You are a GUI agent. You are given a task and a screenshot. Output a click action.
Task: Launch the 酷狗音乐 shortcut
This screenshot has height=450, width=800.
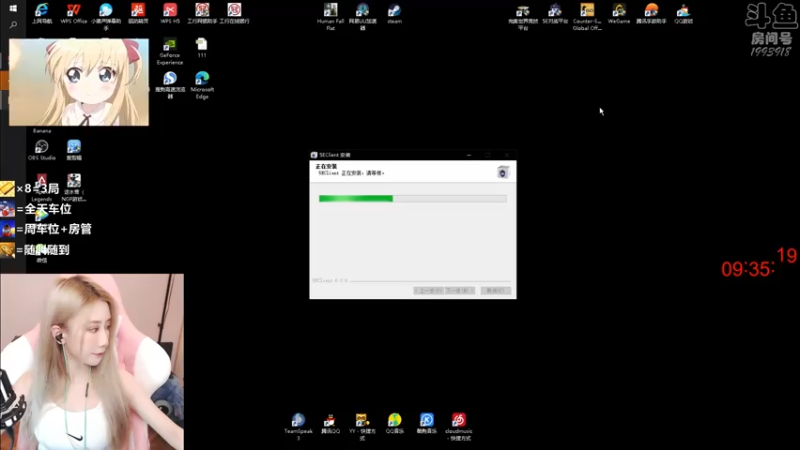tap(427, 423)
